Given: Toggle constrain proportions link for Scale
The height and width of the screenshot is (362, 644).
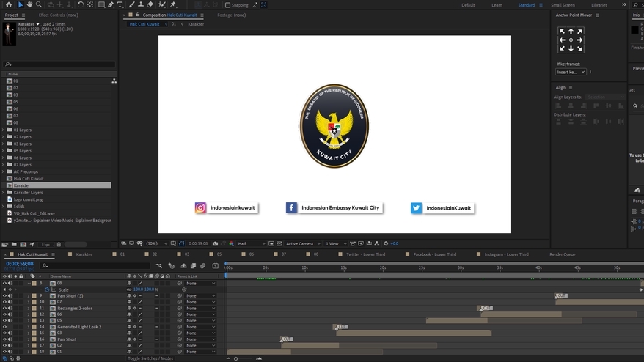Looking at the screenshot, I should (129, 289).
